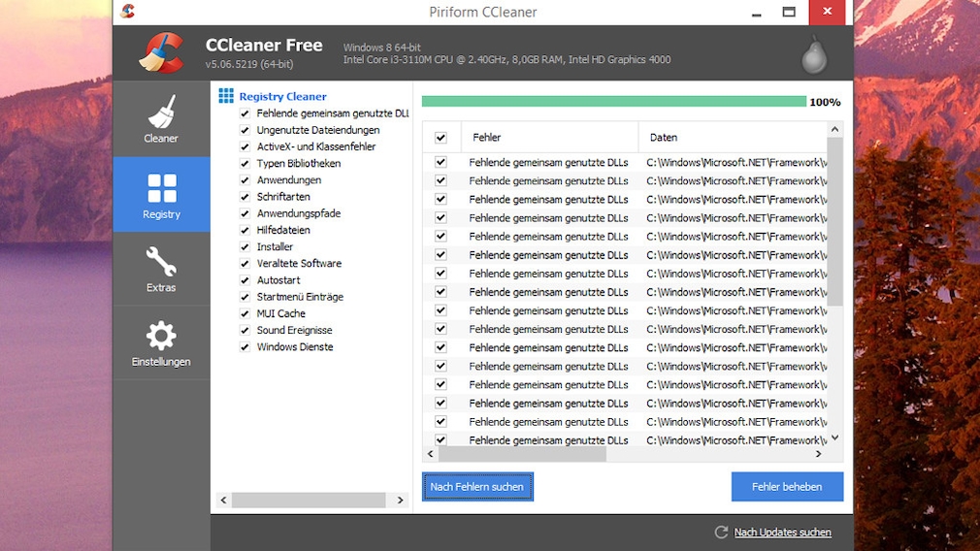
Task: Click Nach Fehlern suchen button
Action: (x=477, y=487)
